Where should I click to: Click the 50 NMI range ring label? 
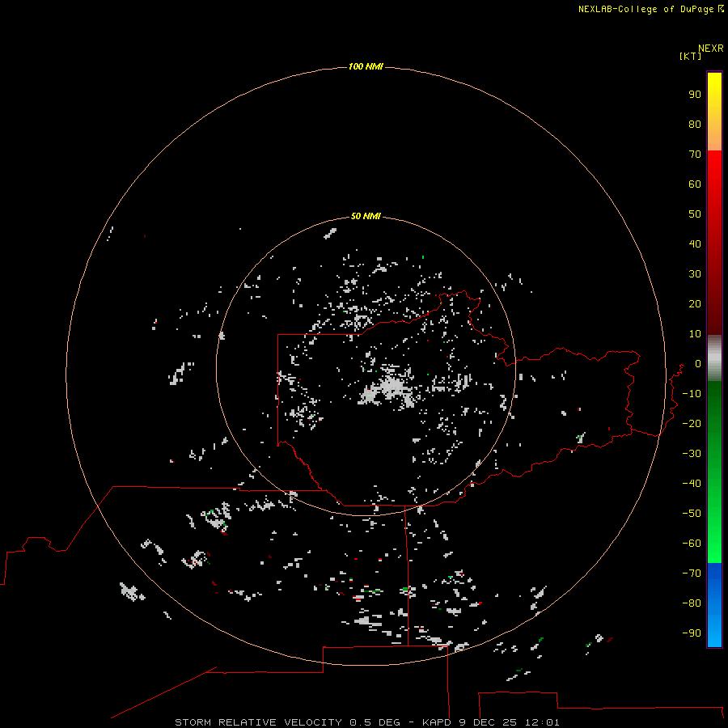366,216
